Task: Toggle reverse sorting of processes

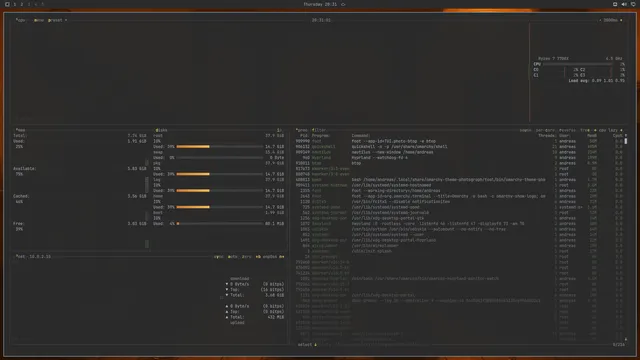Action: point(567,130)
